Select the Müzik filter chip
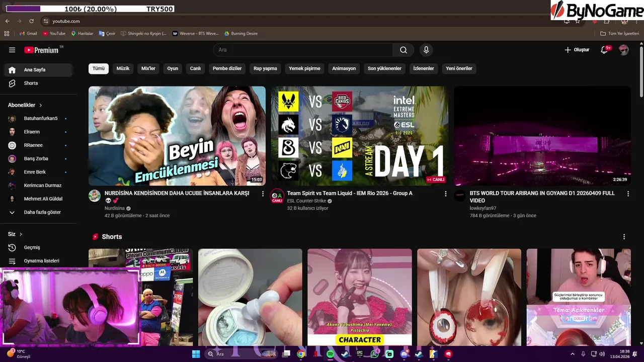 [123, 68]
